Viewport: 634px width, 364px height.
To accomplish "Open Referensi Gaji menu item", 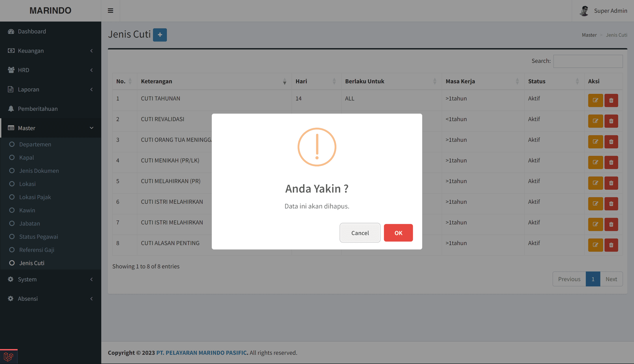I will (x=37, y=250).
